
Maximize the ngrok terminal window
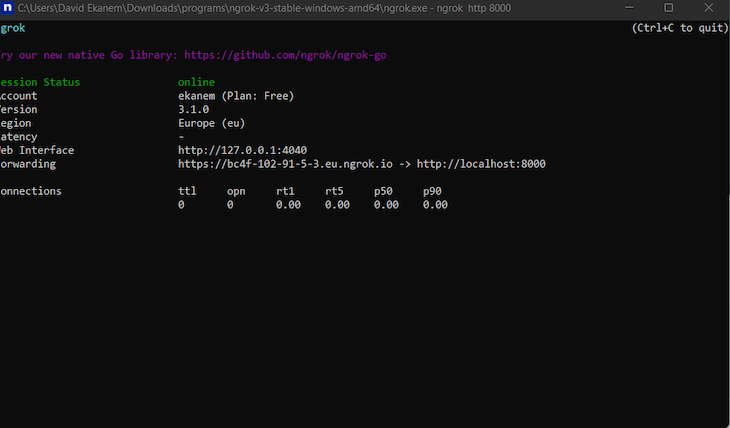pyautogui.click(x=668, y=8)
